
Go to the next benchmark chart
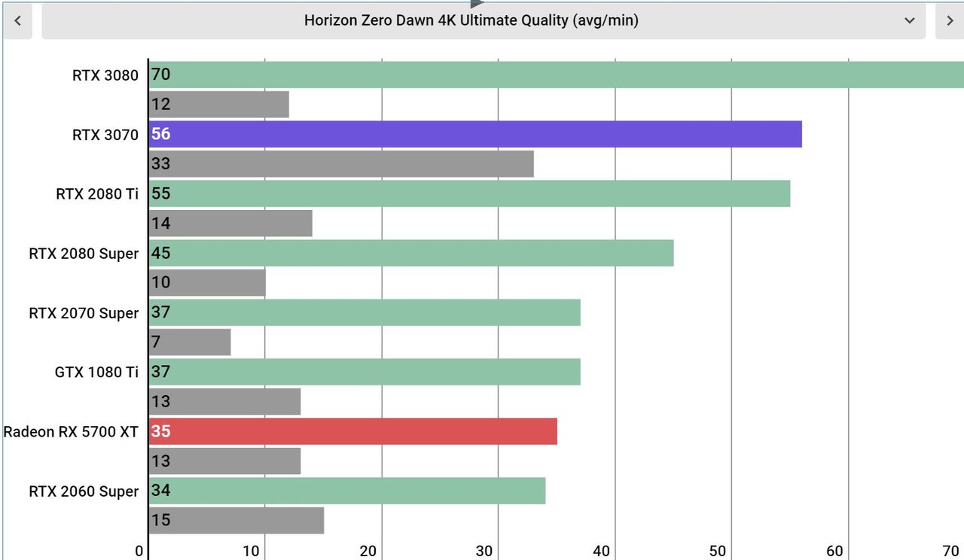(949, 21)
